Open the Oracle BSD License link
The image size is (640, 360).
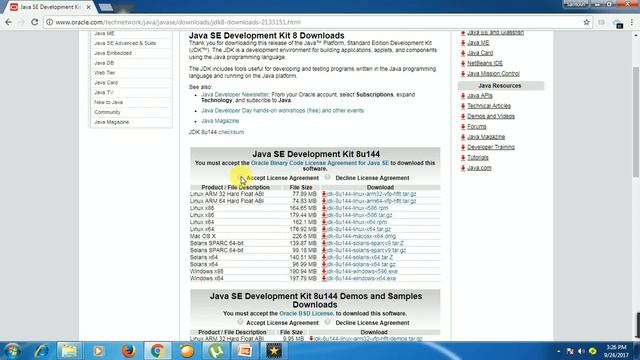click(306, 313)
